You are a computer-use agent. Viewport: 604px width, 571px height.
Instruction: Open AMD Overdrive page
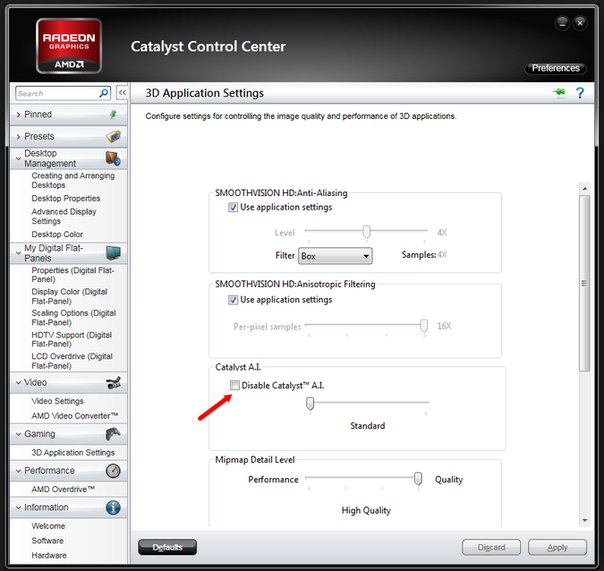click(63, 489)
